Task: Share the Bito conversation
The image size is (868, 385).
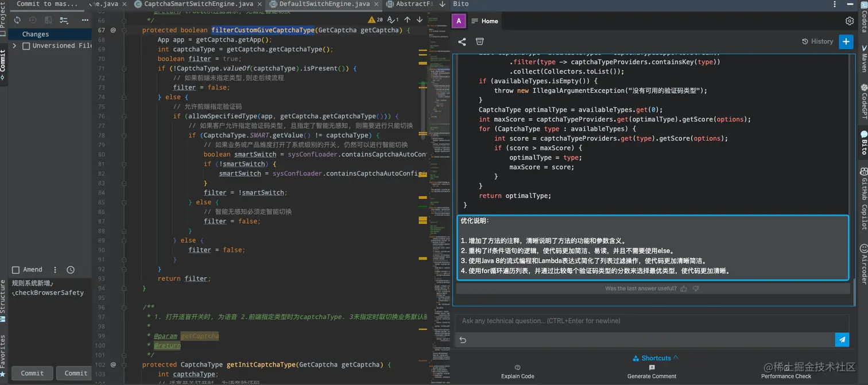Action: [462, 41]
